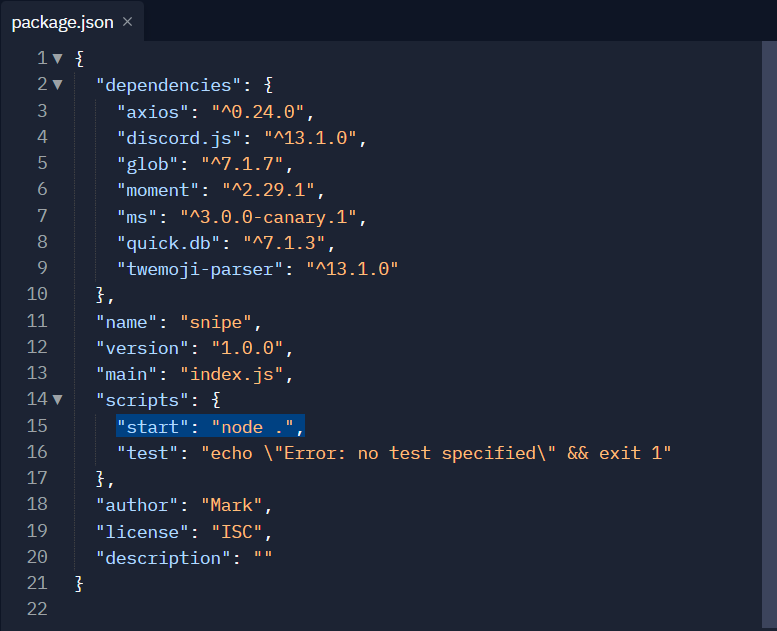Collapse the scripts block on line 14
The image size is (777, 631).
point(57,400)
